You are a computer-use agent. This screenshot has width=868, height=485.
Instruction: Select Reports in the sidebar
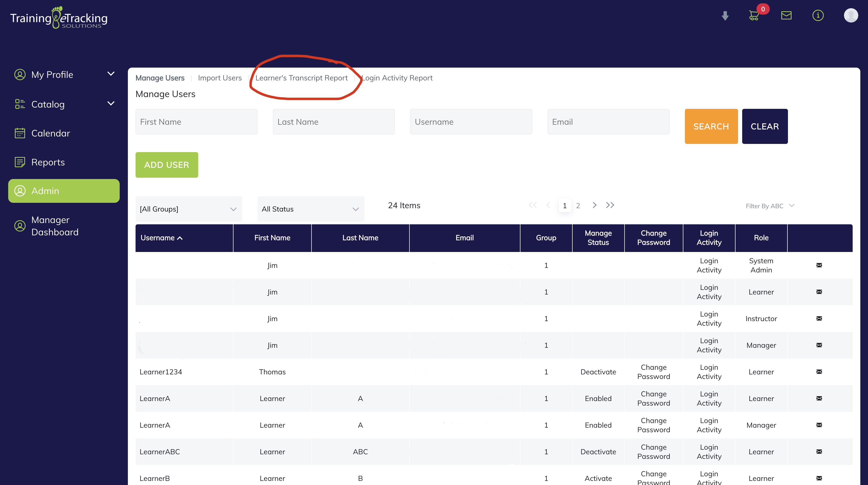(x=48, y=162)
